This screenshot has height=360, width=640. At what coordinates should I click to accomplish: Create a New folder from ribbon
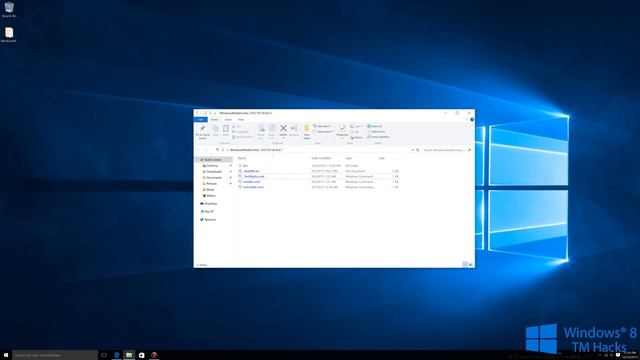(x=307, y=132)
